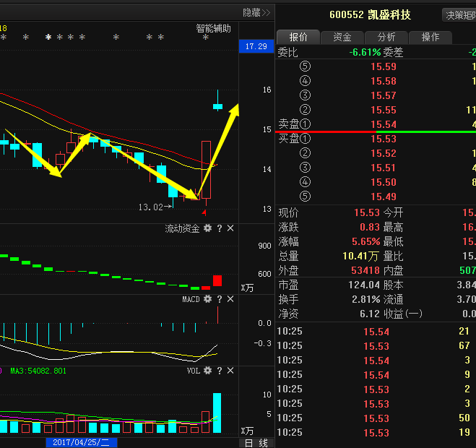The width and height of the screenshot is (476, 448).
Task: Click the 涨幅 value 5.65%
Action: (365, 242)
